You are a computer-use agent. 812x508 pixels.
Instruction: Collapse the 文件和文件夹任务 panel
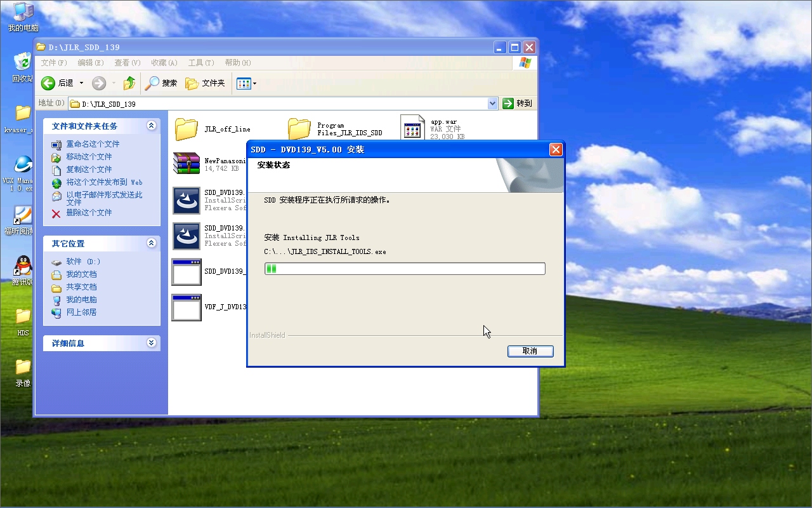[151, 126]
